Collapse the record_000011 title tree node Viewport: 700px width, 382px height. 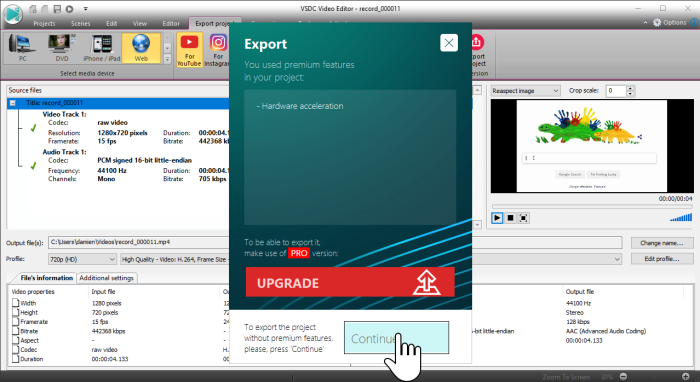[x=13, y=103]
